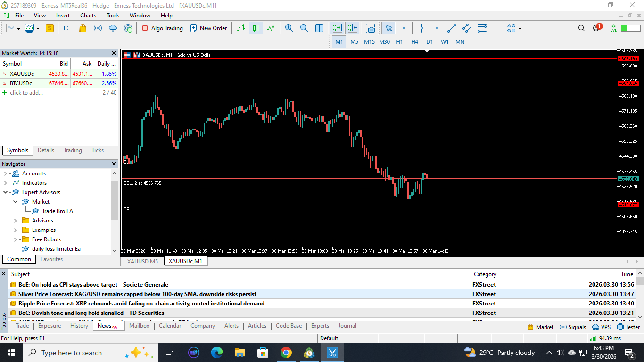Click the H1 timeframe button
The width and height of the screenshot is (644, 362).
pos(399,41)
